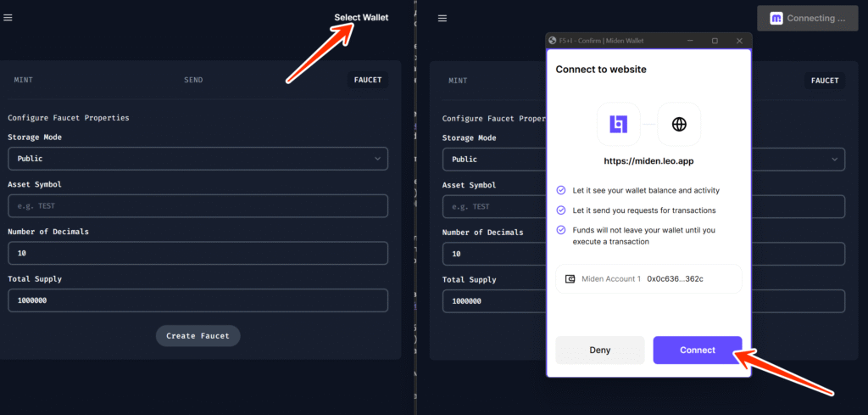Focus Total Supply field in left panel

[x=198, y=300]
